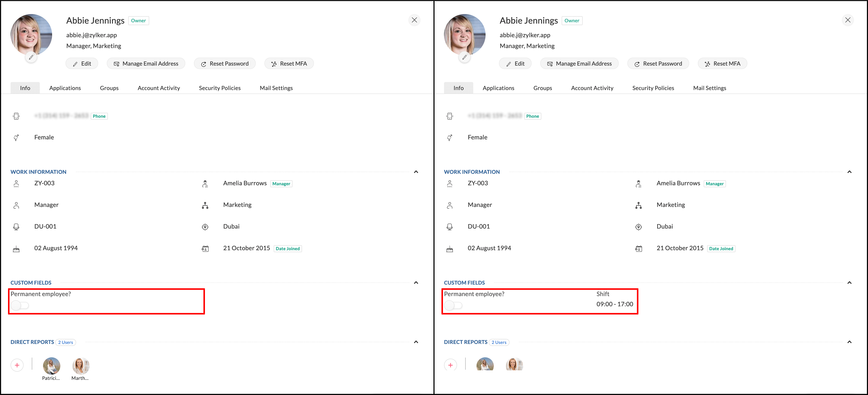
Task: Click the profile photo edit pencil in left panel
Action: point(31,57)
